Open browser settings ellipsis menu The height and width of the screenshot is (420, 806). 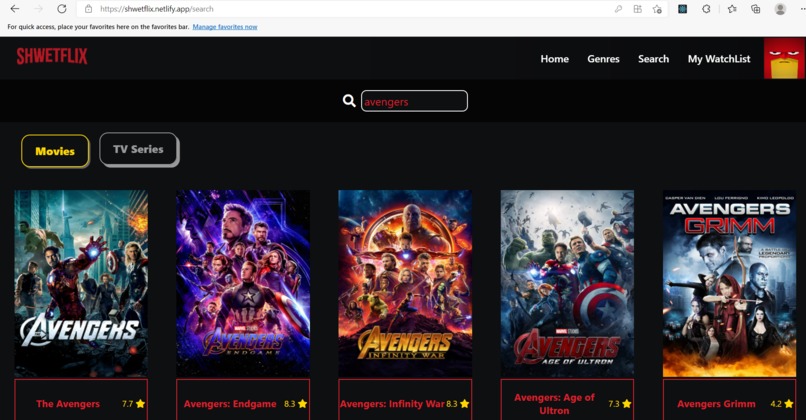802,9
